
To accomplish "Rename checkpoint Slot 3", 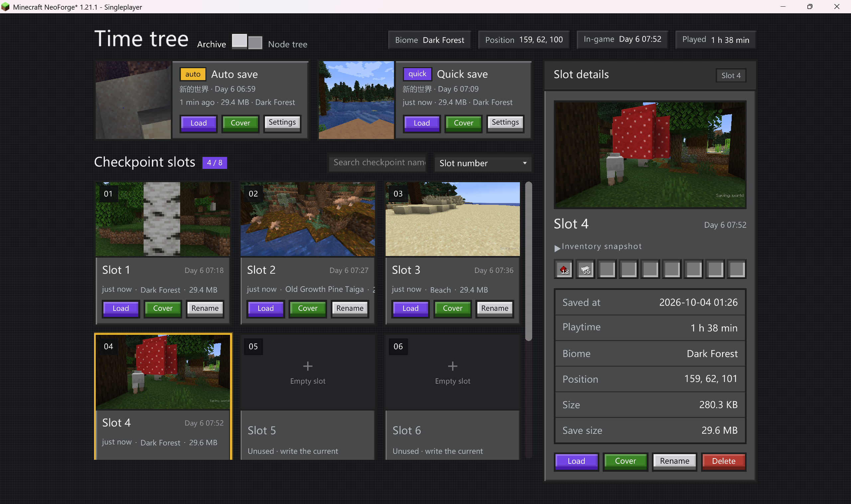I will tap(495, 309).
